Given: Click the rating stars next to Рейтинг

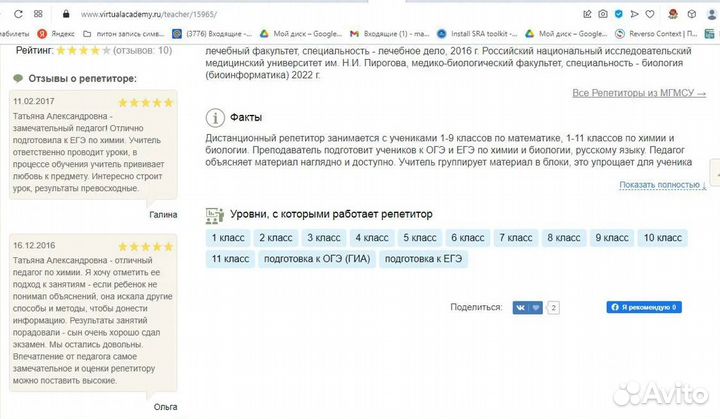Looking at the screenshot, I should click(x=83, y=51).
